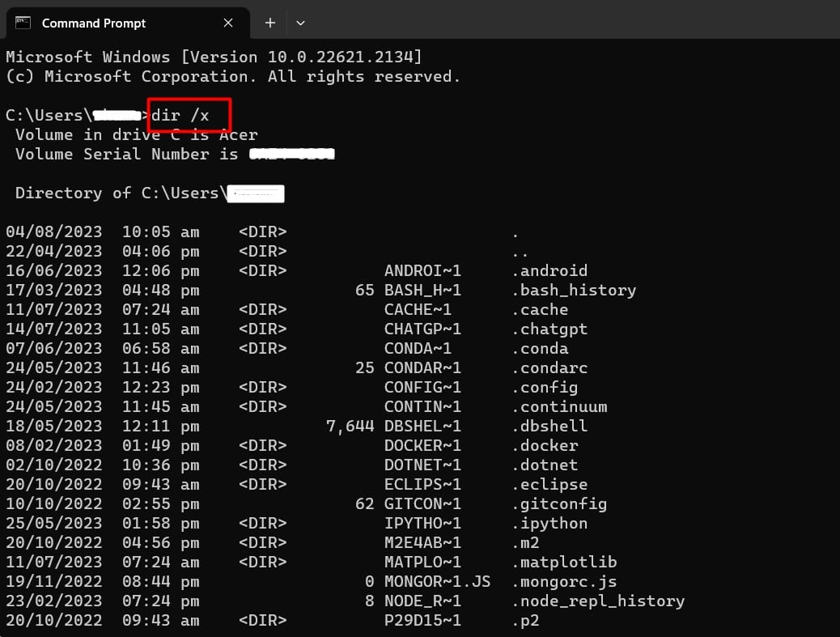
Task: Click the short name 'P29D15~1'
Action: 422,620
